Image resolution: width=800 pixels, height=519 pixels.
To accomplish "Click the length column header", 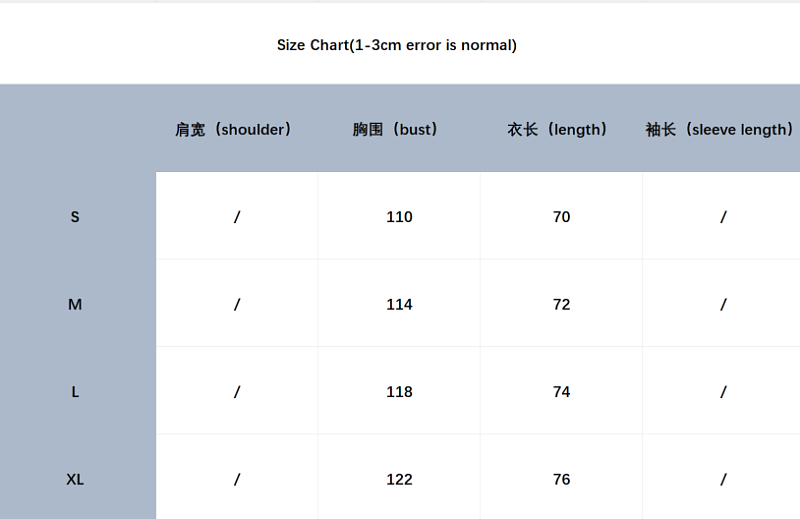I will (x=557, y=130).
